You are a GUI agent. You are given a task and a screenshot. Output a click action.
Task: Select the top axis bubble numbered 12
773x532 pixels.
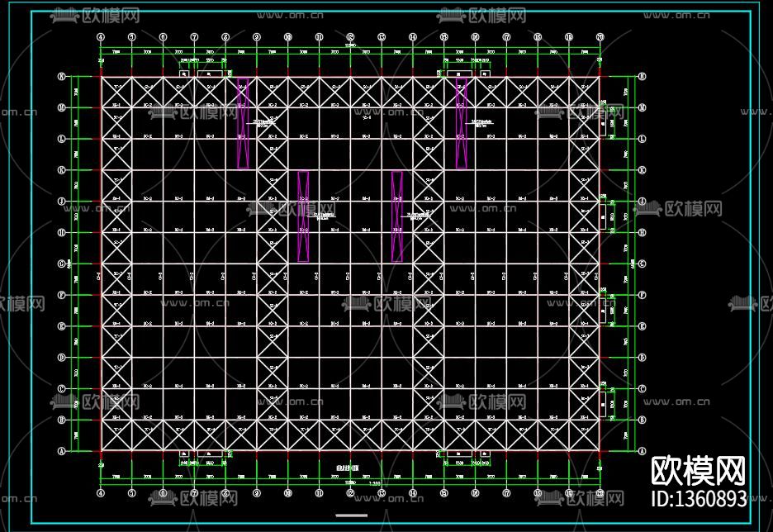(350, 37)
